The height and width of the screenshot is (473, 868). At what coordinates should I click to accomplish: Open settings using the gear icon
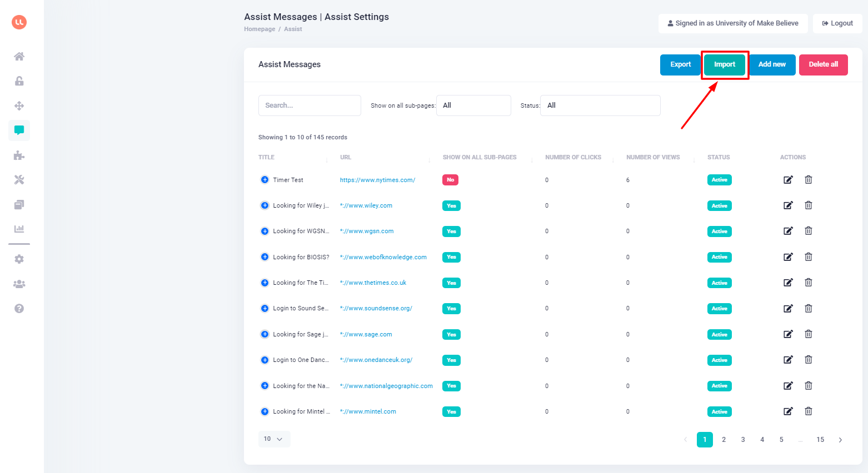(x=19, y=259)
